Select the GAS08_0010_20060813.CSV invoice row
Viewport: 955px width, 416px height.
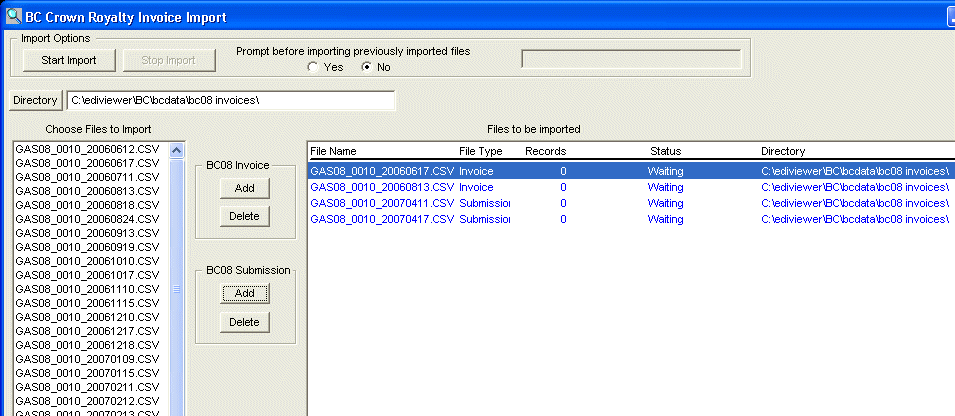(632, 188)
